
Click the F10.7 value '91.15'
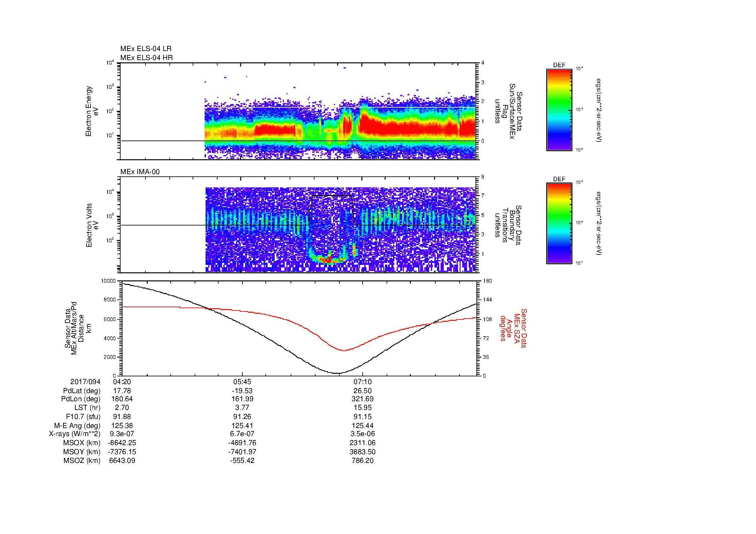[x=363, y=416]
